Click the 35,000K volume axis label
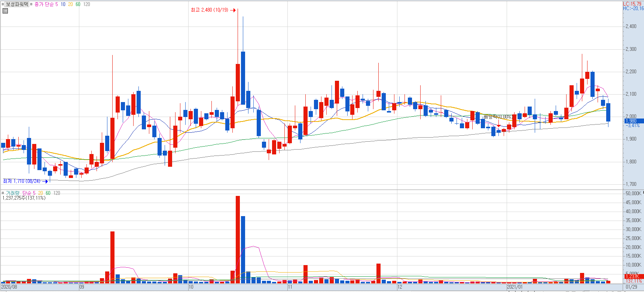 point(633,221)
